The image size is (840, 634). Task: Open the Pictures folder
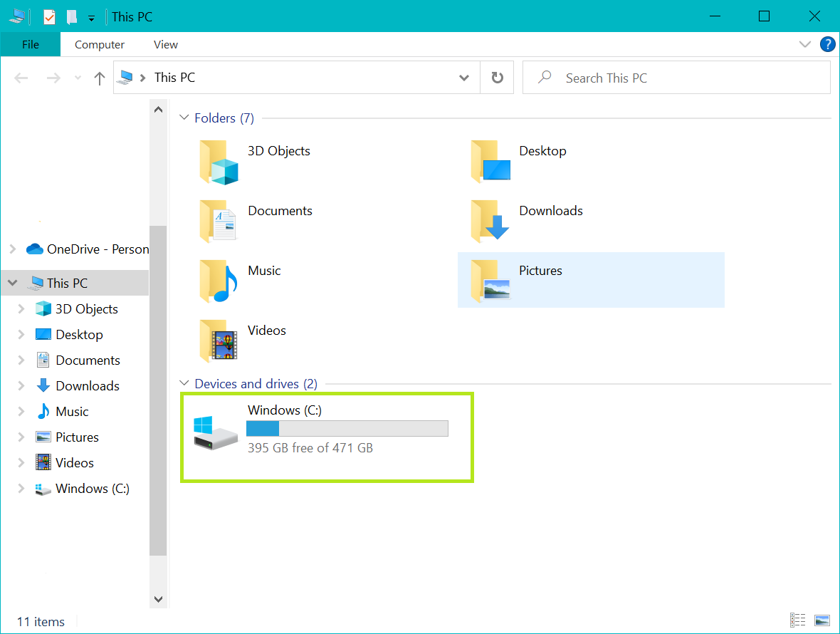(x=540, y=271)
